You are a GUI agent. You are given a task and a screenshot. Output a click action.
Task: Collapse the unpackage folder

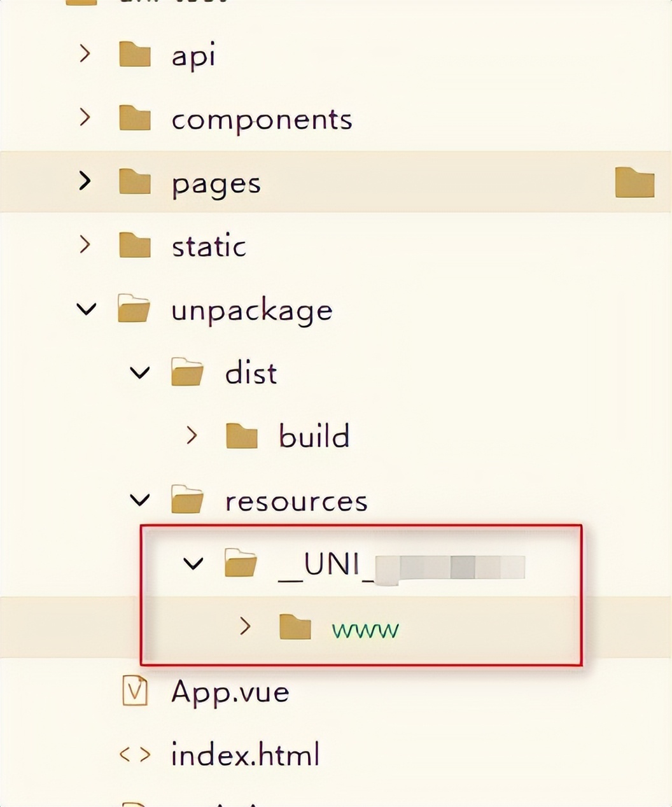87,310
